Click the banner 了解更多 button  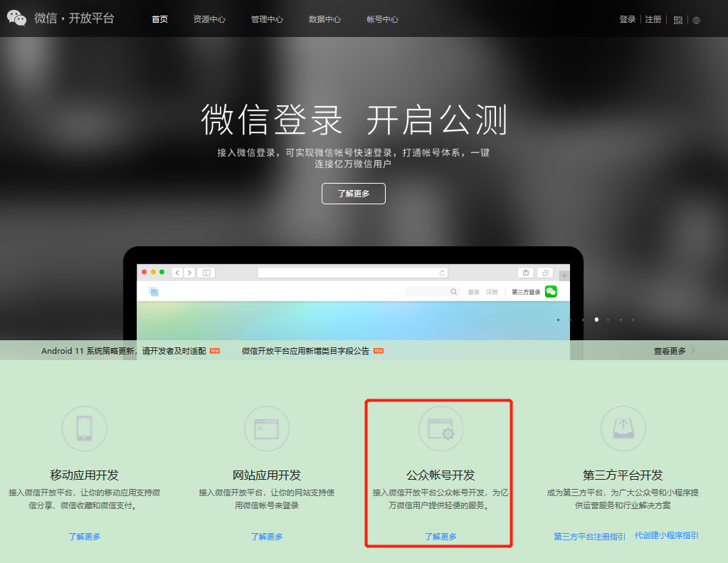(x=353, y=193)
